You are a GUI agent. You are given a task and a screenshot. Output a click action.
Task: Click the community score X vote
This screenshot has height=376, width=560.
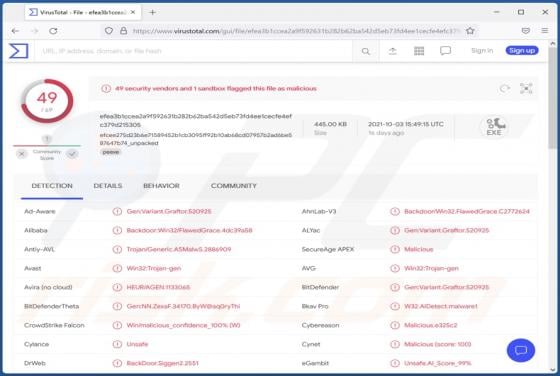pyautogui.click(x=22, y=154)
